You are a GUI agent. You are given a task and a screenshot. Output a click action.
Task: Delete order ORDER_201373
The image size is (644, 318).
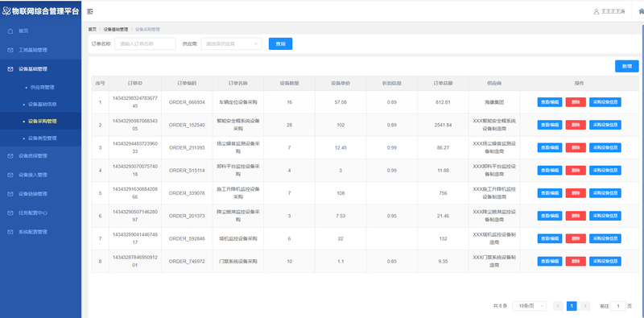coord(576,216)
